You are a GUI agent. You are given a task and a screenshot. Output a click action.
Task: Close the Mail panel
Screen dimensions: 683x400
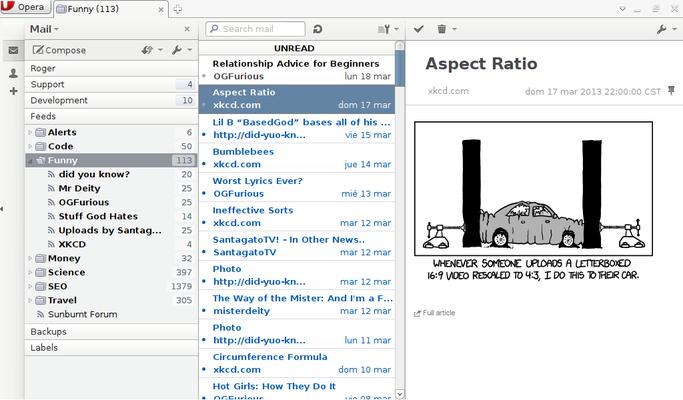pos(187,29)
